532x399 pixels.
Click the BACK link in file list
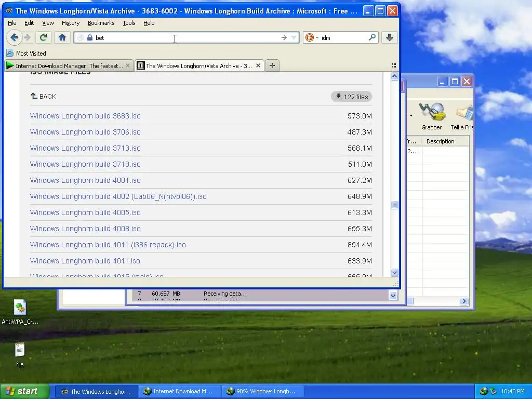click(x=44, y=96)
